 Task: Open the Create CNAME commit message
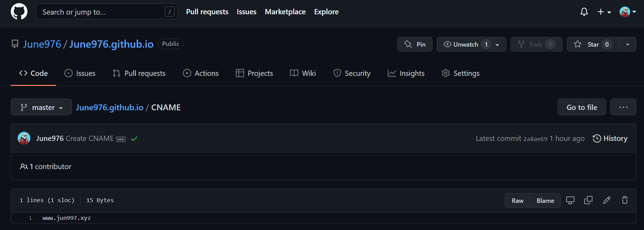[90, 138]
